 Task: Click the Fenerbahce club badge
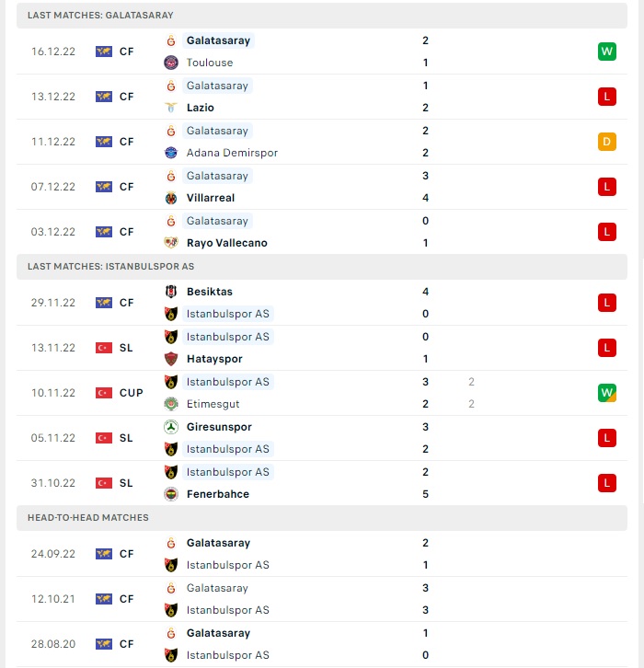pos(171,494)
